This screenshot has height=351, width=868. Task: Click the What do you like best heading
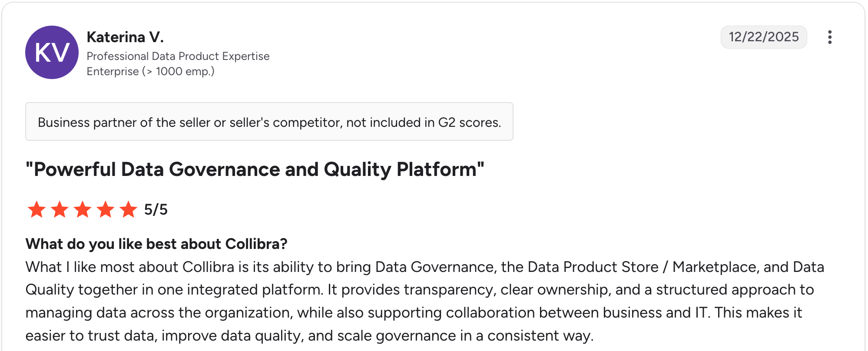156,244
